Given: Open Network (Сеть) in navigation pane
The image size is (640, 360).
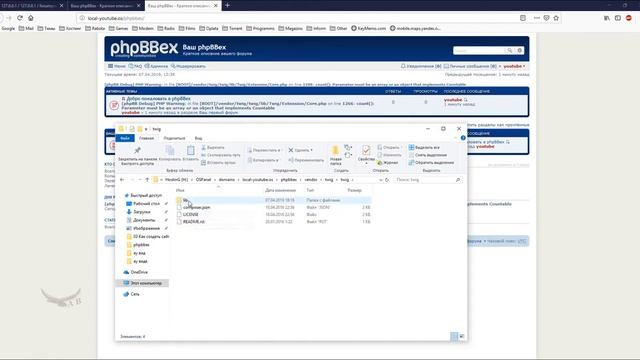Looking at the screenshot, I should coord(131,294).
